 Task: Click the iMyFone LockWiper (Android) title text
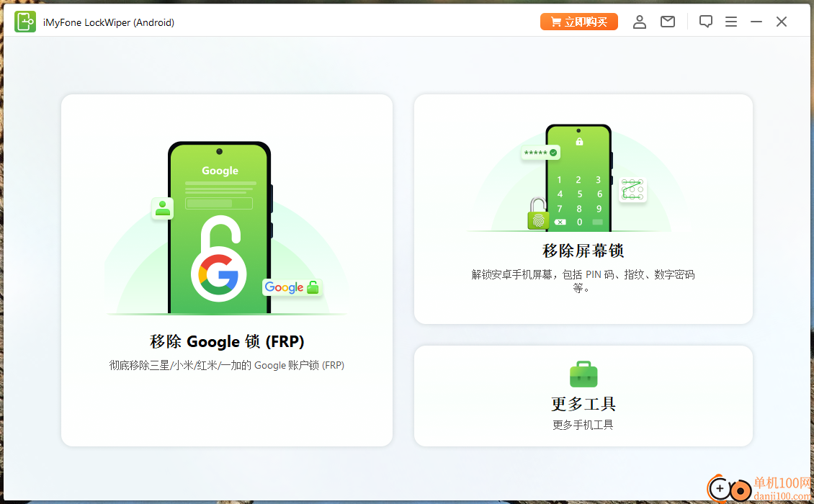point(109,22)
